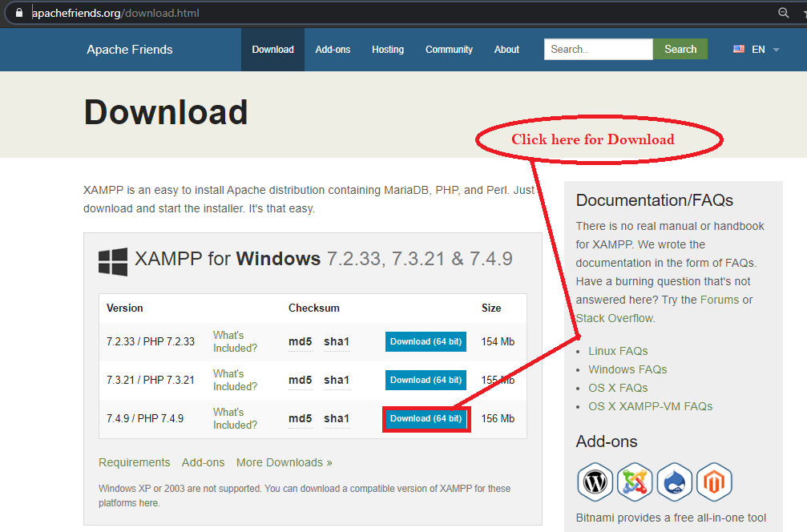807x532 pixels.
Task: Click the browser zoom magnifier icon
Action: pos(783,13)
